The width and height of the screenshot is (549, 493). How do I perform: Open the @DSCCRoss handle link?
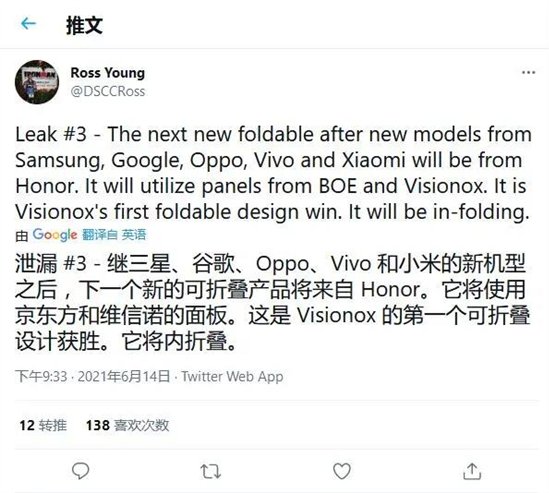click(x=108, y=91)
